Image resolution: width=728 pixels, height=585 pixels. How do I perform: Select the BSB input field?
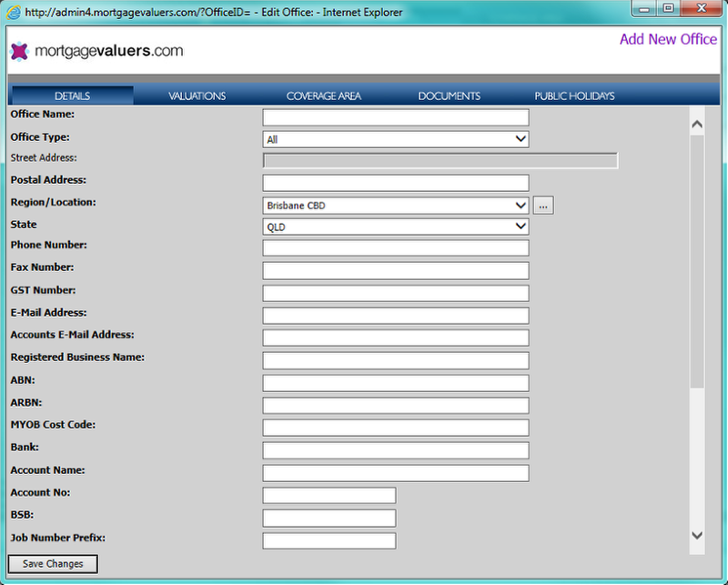click(x=329, y=519)
